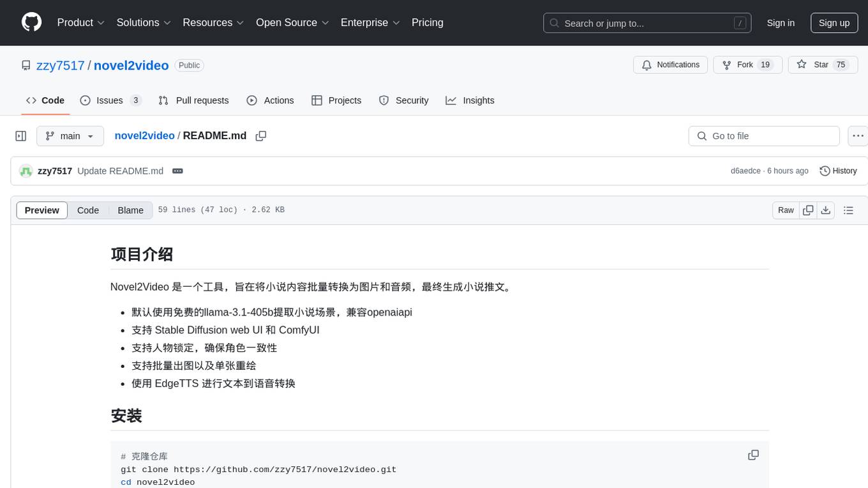Click the Notifications bell button

point(670,65)
